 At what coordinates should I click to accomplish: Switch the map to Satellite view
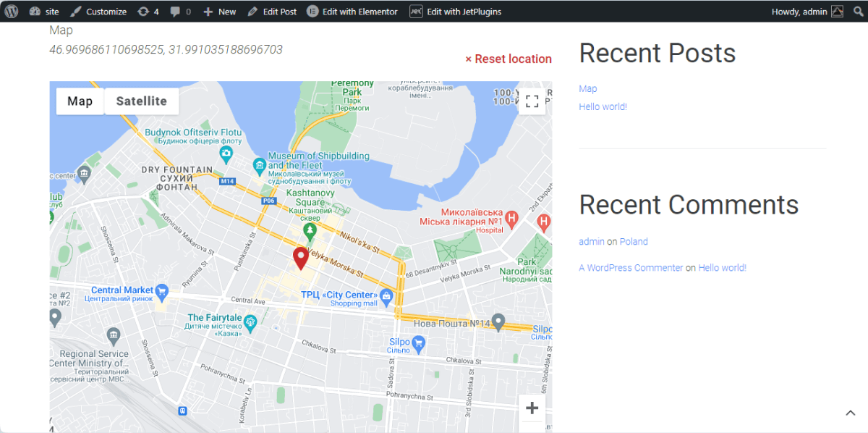click(x=141, y=101)
